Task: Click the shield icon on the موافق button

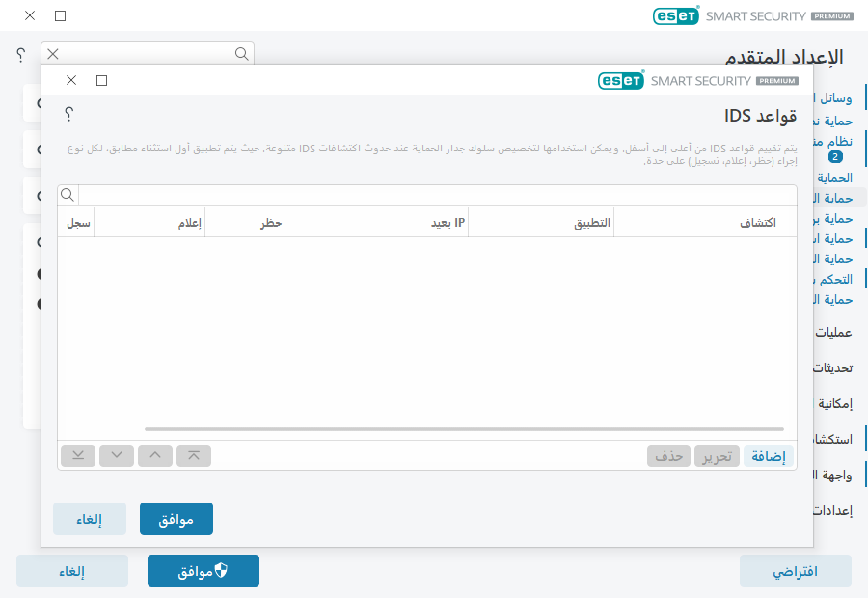Action: point(220,569)
